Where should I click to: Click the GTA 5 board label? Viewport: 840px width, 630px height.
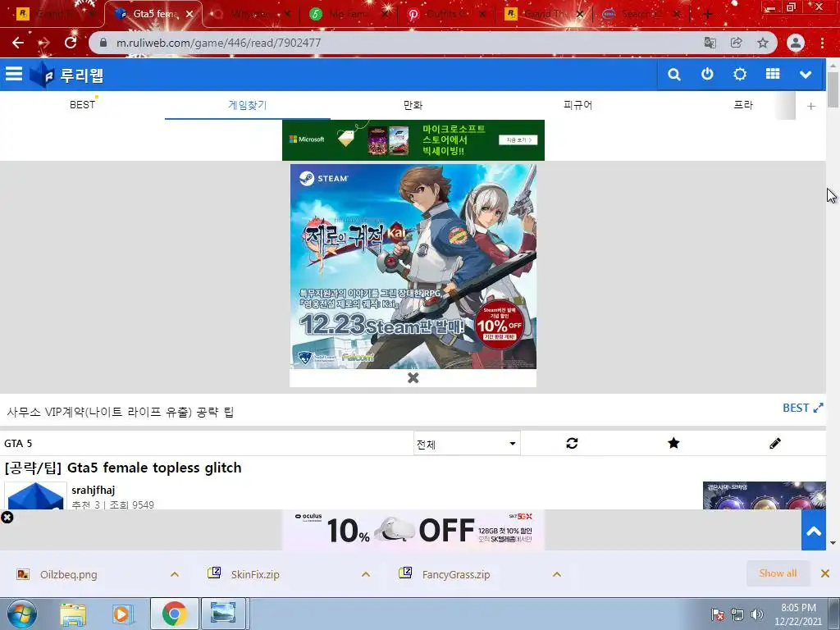tap(18, 444)
